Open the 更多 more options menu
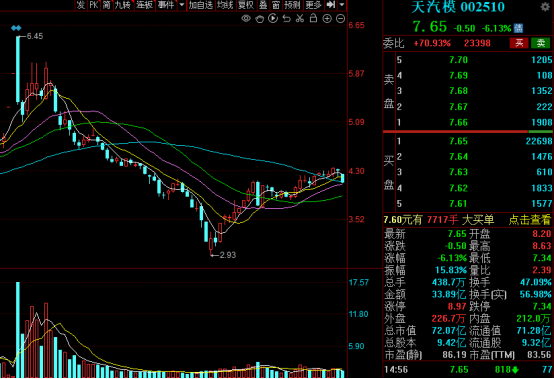Viewport: 554px width, 379px height. [x=313, y=5]
